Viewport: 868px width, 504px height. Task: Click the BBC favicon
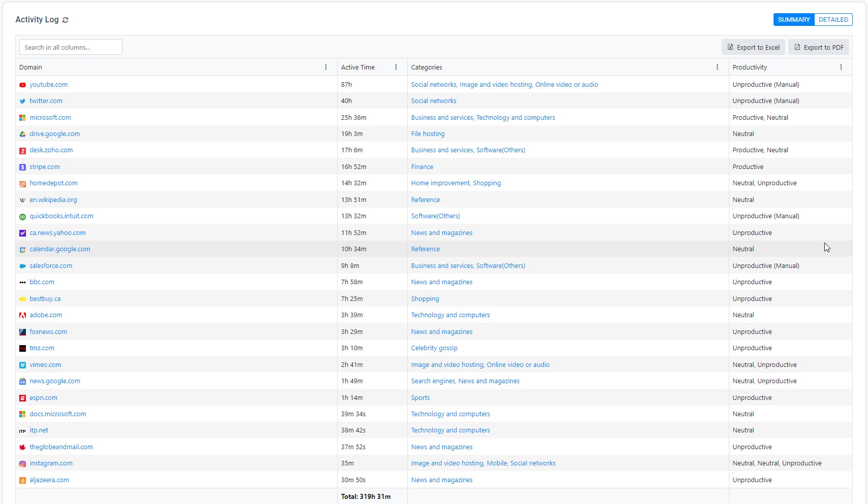click(22, 282)
